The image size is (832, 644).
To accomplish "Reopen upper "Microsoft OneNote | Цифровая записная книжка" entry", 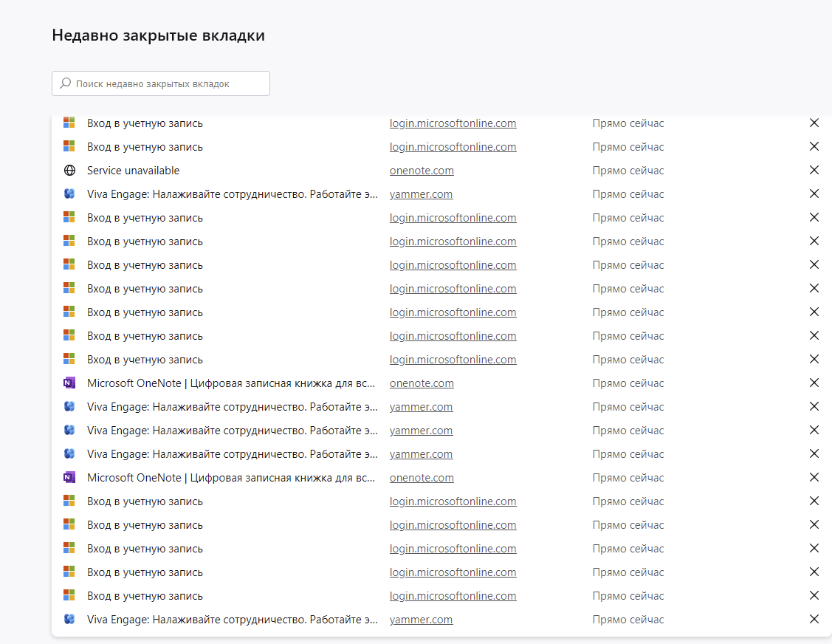I will [x=231, y=383].
